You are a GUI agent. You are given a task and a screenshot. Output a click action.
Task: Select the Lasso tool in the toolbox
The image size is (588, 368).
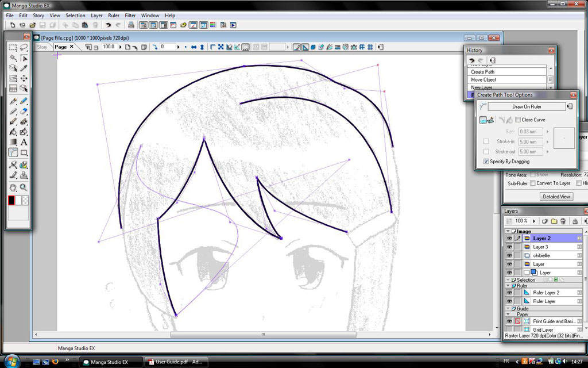pyautogui.click(x=24, y=48)
